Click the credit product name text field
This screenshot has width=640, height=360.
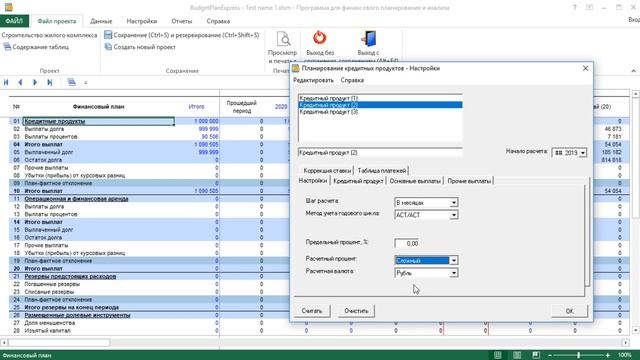(380, 153)
